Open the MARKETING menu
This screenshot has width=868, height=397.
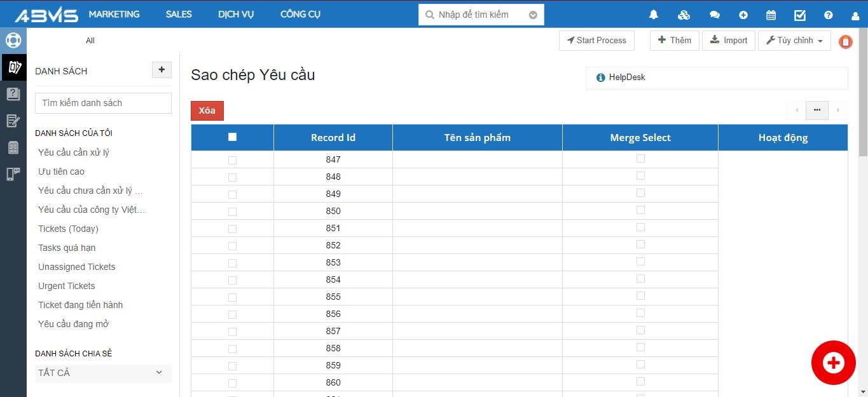pos(114,15)
